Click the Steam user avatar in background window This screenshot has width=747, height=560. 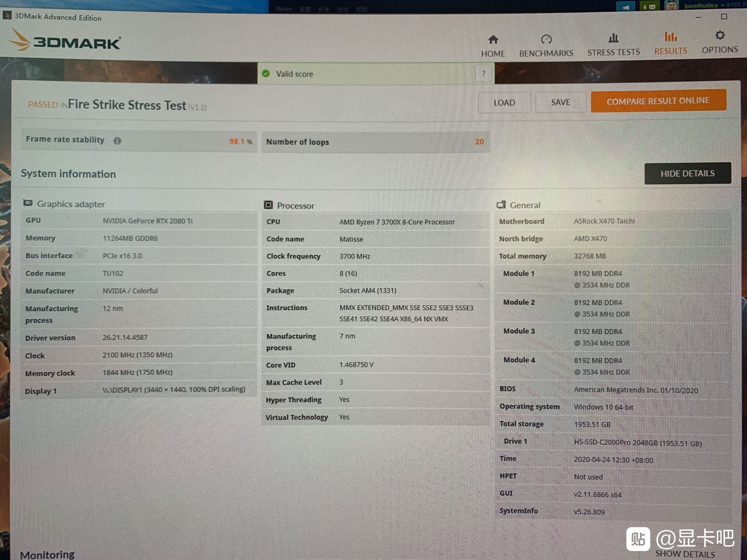click(671, 6)
